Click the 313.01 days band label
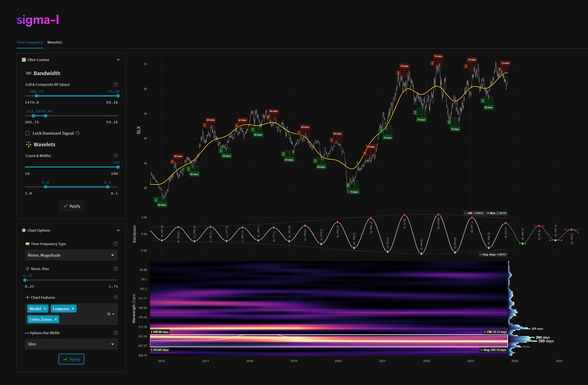588x385 pixels. tap(160, 350)
